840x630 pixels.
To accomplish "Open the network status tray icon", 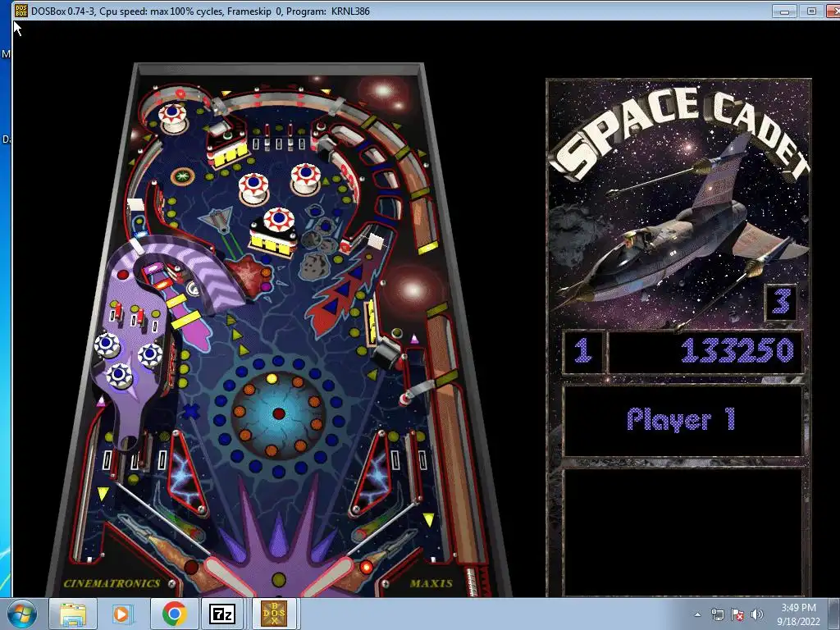I will click(x=717, y=615).
